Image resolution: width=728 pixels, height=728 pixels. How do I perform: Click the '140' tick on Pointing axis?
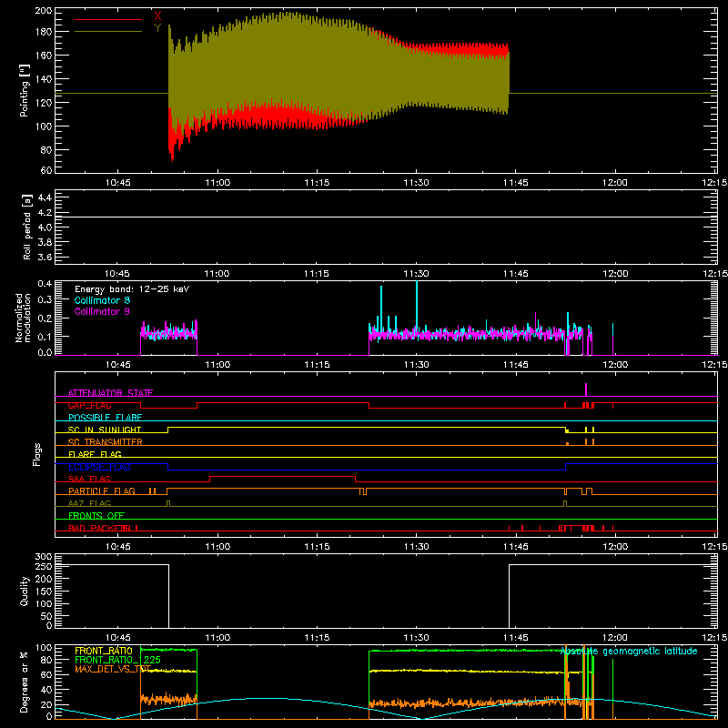(44, 79)
